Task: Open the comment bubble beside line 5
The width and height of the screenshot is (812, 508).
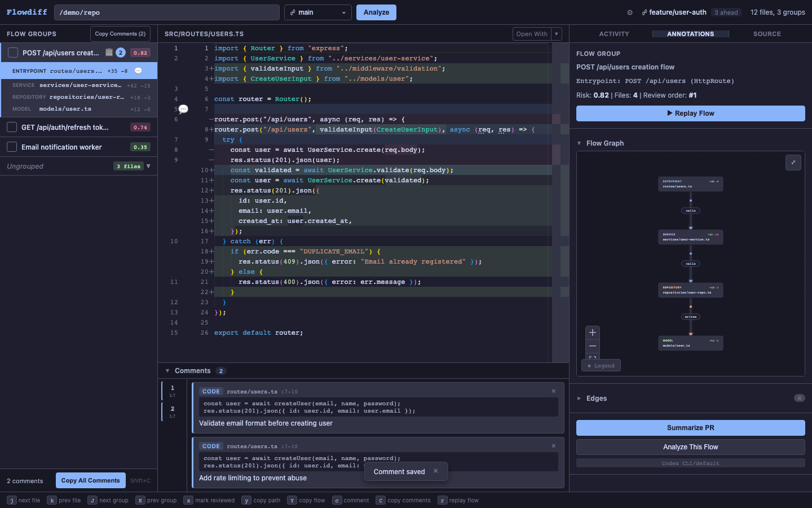Action: (x=183, y=109)
